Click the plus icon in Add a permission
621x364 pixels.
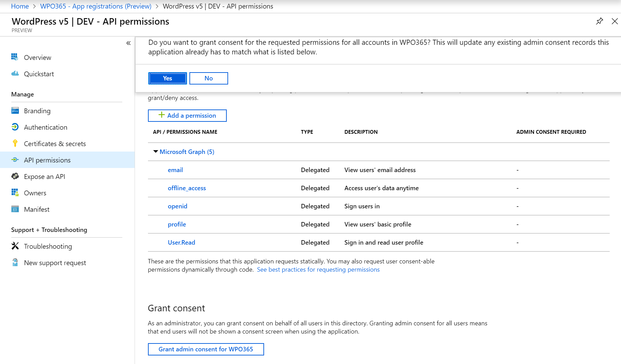162,115
